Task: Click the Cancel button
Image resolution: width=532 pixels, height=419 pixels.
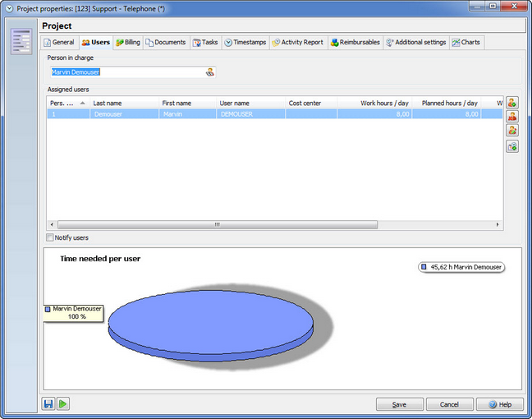Action: [x=449, y=404]
